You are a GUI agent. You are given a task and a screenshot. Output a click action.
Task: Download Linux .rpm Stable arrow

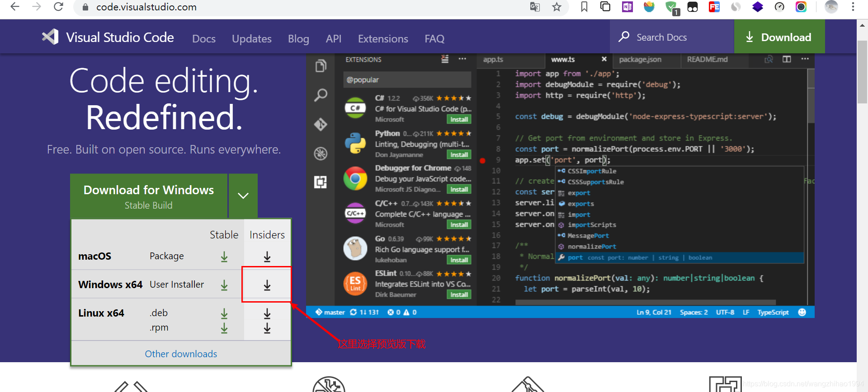[x=224, y=328]
